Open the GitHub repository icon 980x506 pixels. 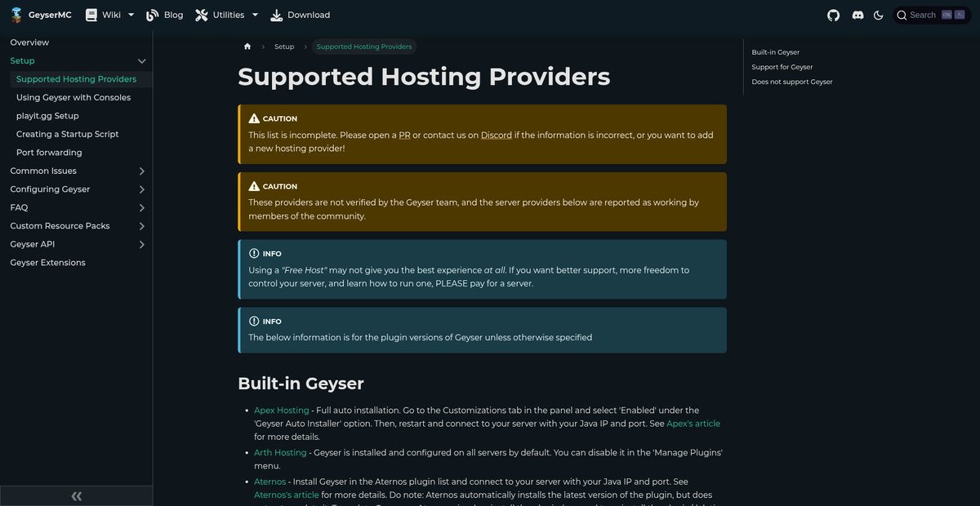(833, 15)
